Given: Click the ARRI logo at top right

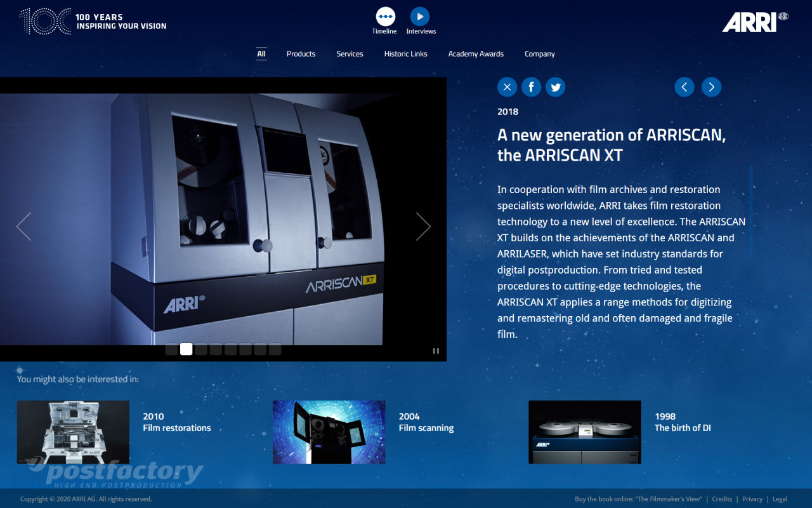Looking at the screenshot, I should [x=755, y=22].
